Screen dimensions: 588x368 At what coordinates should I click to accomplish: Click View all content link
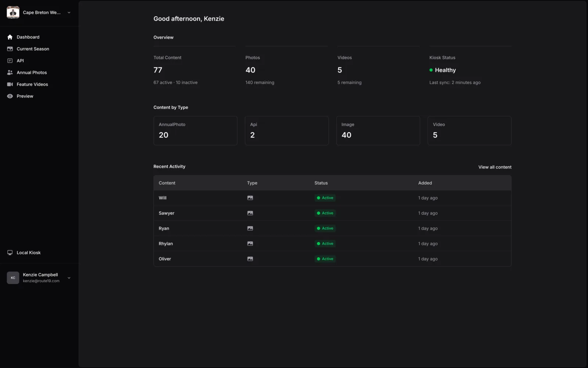point(495,167)
